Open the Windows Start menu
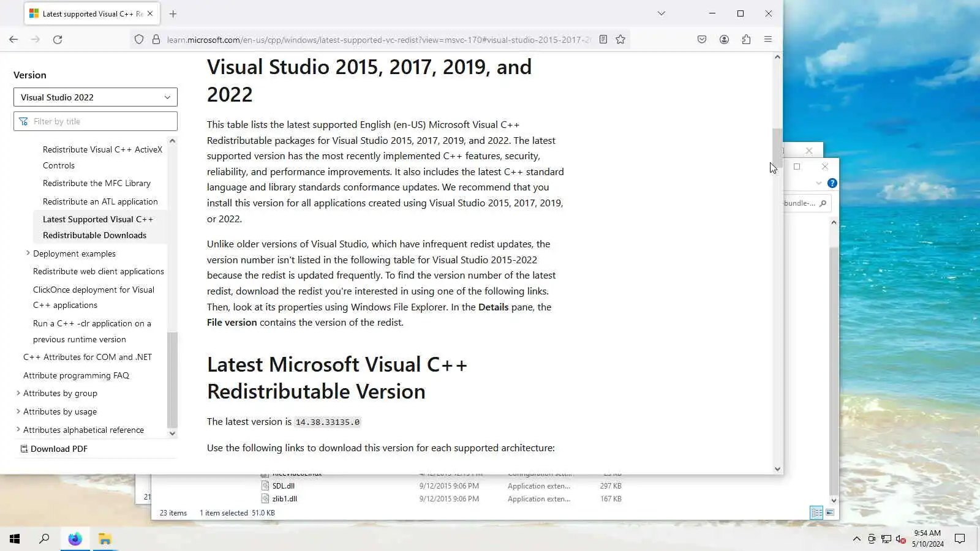980x551 pixels. tap(15, 539)
